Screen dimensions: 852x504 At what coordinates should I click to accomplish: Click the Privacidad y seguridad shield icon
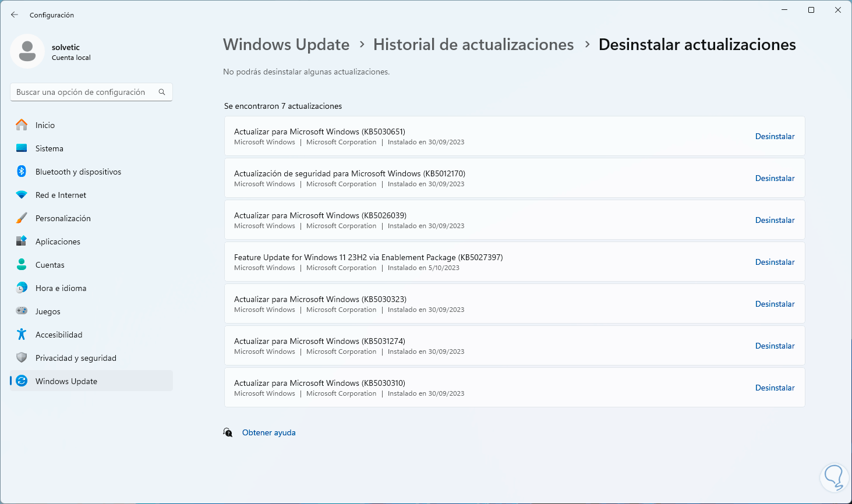point(22,358)
